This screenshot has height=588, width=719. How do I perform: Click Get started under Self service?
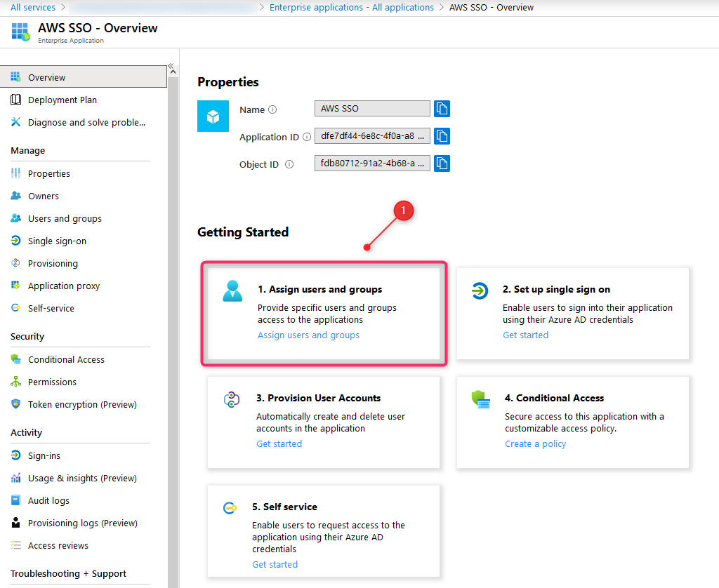point(275,565)
